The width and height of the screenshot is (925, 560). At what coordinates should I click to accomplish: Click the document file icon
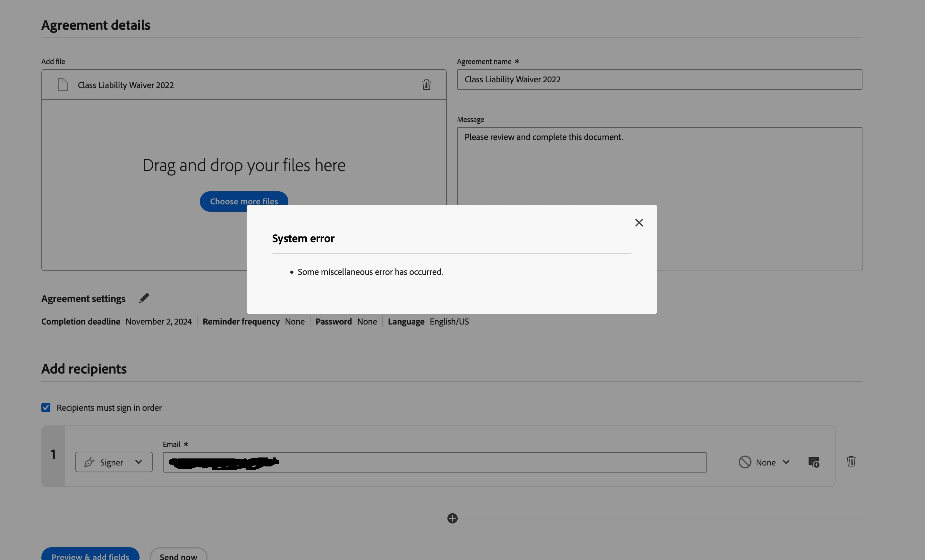(x=63, y=85)
